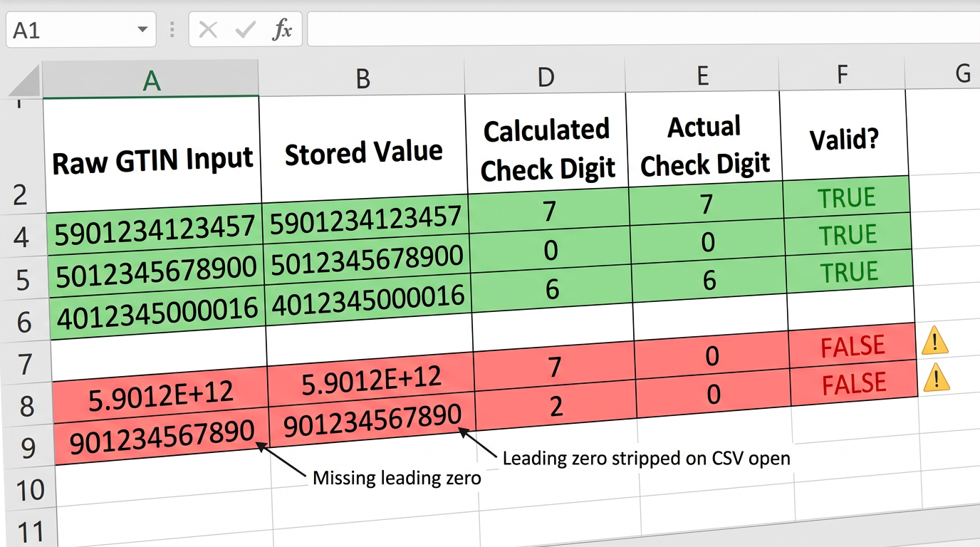
Task: Click the empty formula bar input area
Action: click(x=641, y=30)
